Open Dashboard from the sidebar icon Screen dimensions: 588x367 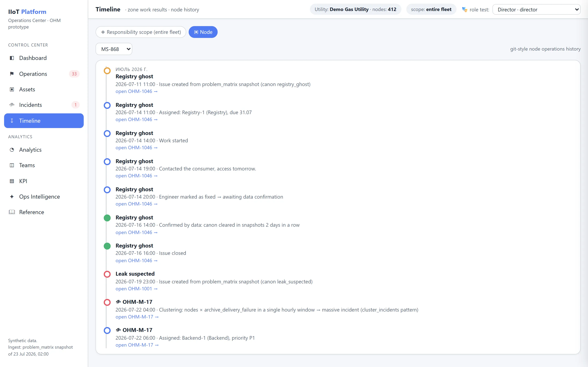[12, 58]
